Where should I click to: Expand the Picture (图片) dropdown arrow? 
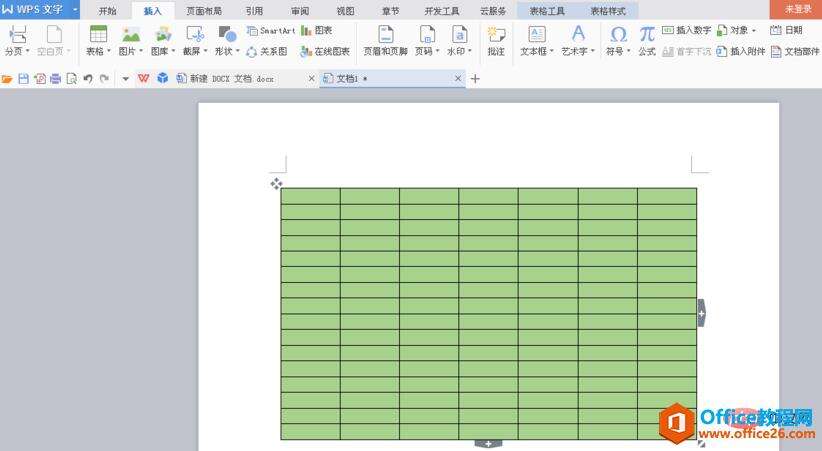(x=140, y=51)
